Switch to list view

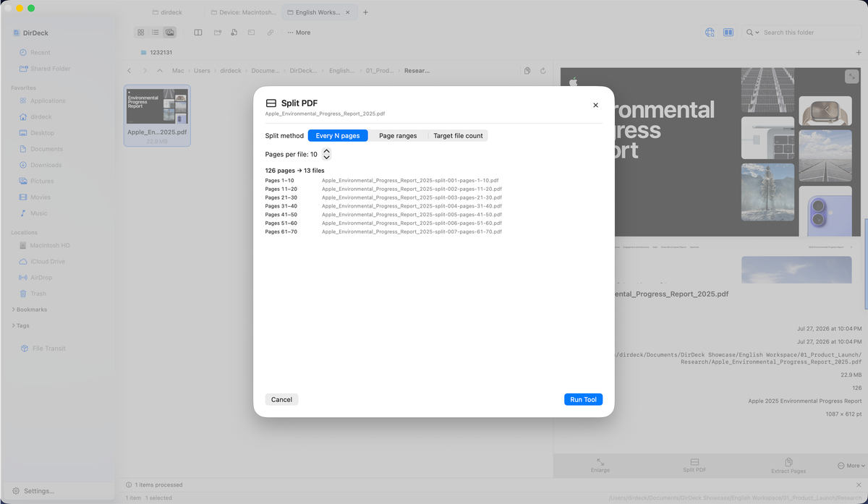(x=155, y=33)
